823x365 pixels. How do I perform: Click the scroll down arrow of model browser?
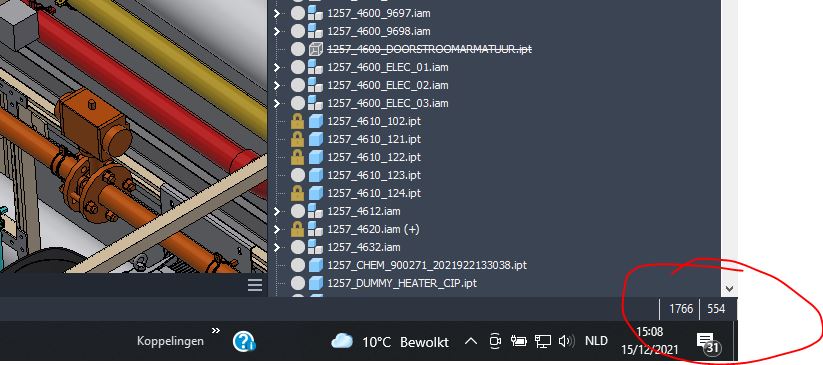pyautogui.click(x=729, y=288)
